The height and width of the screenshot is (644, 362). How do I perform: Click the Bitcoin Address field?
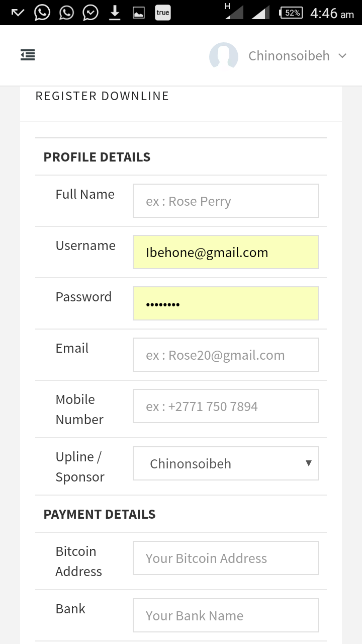(225, 558)
